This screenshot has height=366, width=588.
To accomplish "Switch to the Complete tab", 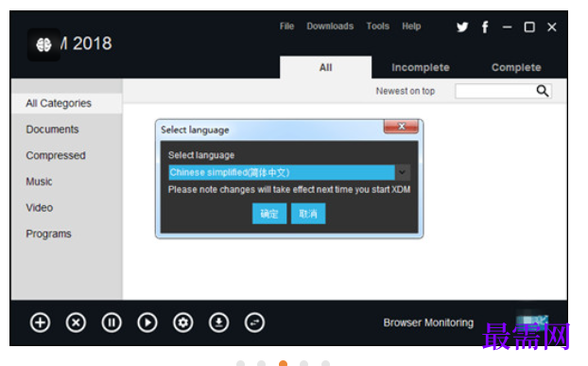I will pyautogui.click(x=516, y=67).
